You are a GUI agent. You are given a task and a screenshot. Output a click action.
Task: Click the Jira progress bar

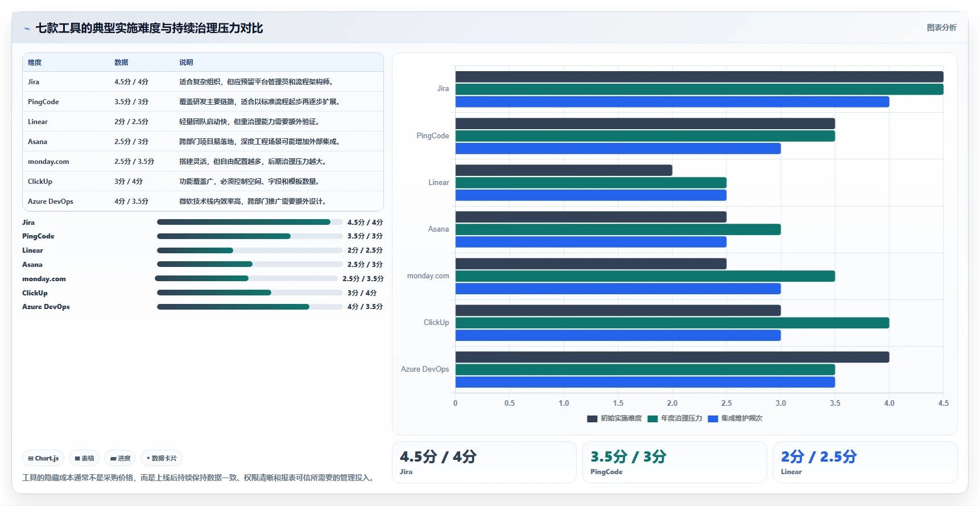(x=250, y=222)
